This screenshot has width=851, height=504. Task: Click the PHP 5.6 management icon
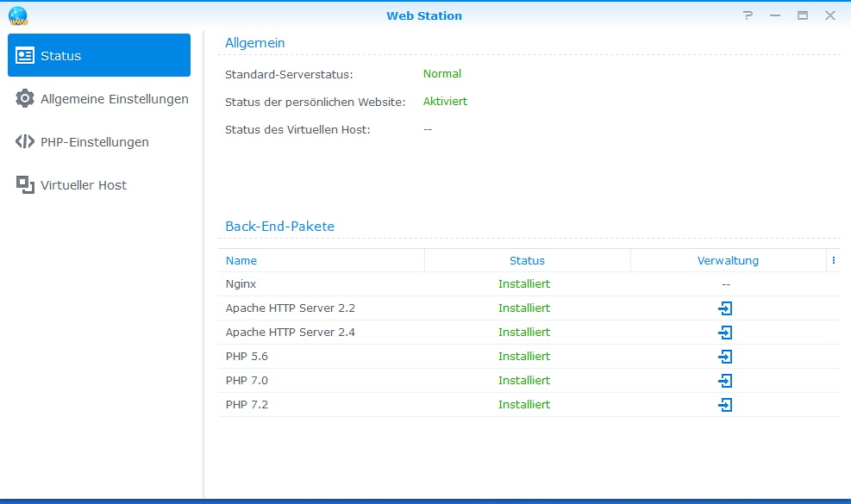(725, 357)
